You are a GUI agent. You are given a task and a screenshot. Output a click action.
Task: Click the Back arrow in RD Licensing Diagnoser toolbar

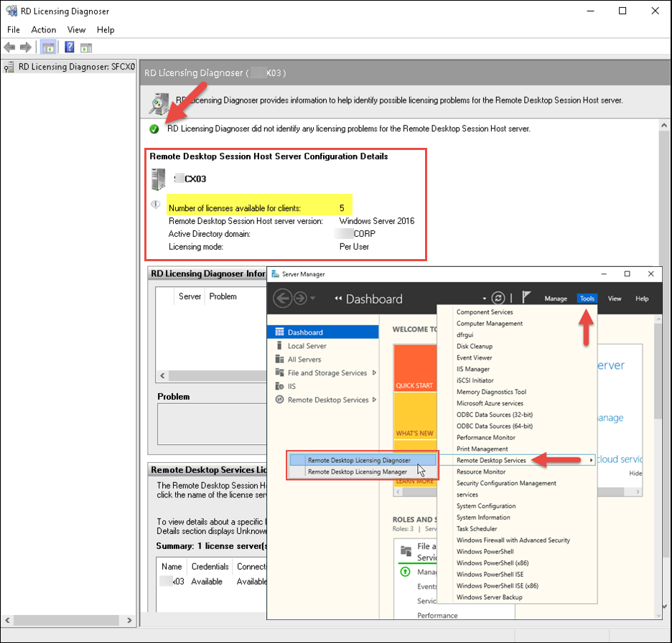point(9,47)
